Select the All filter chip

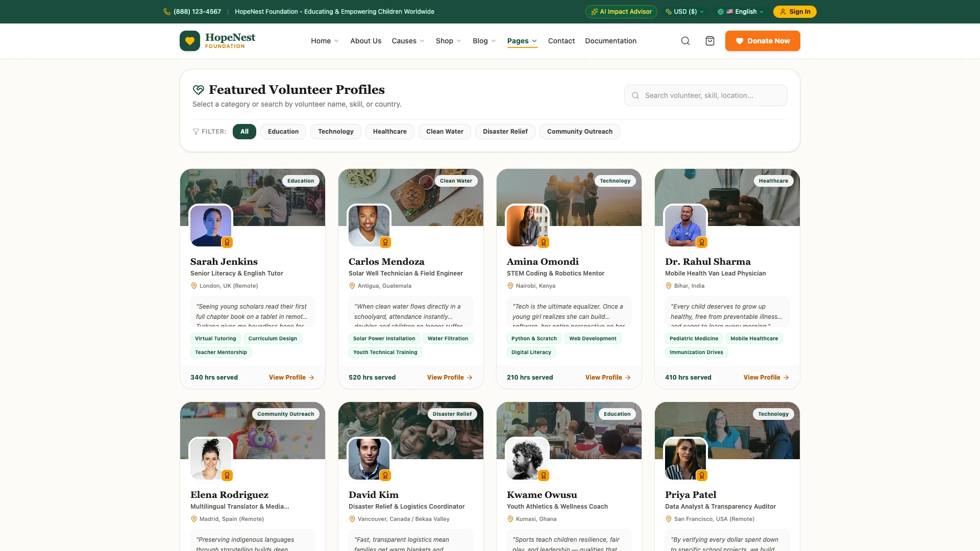[244, 132]
